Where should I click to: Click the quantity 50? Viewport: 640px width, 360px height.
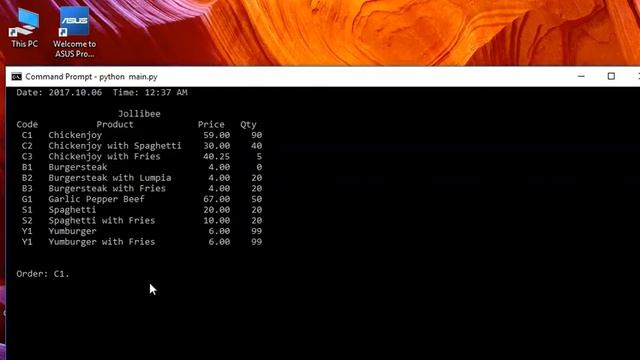coord(256,199)
